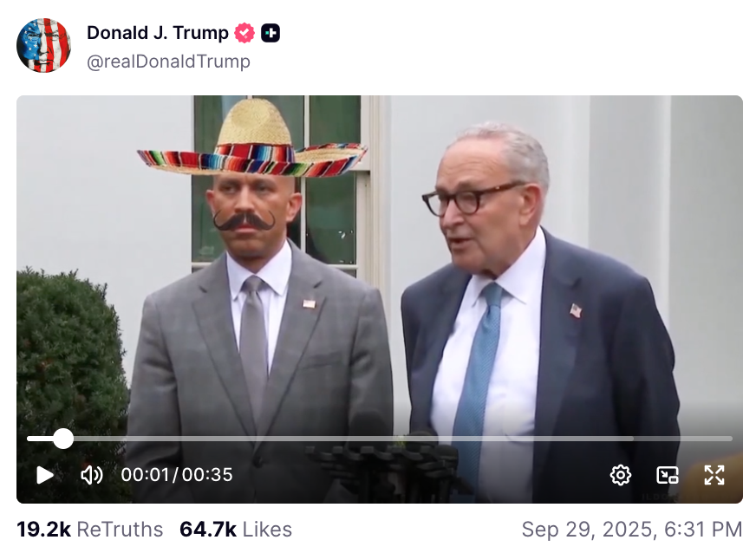
Task: Open the @realDonaldTrump handle link
Action: pos(168,62)
